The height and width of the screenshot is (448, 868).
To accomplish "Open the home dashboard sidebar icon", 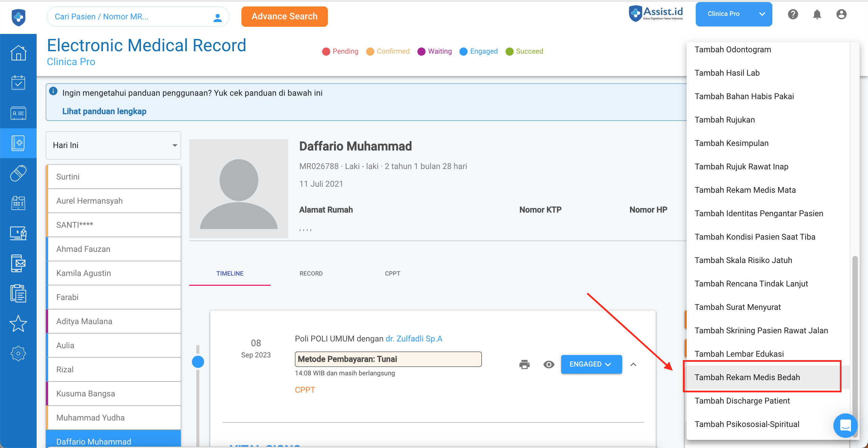I will point(18,53).
